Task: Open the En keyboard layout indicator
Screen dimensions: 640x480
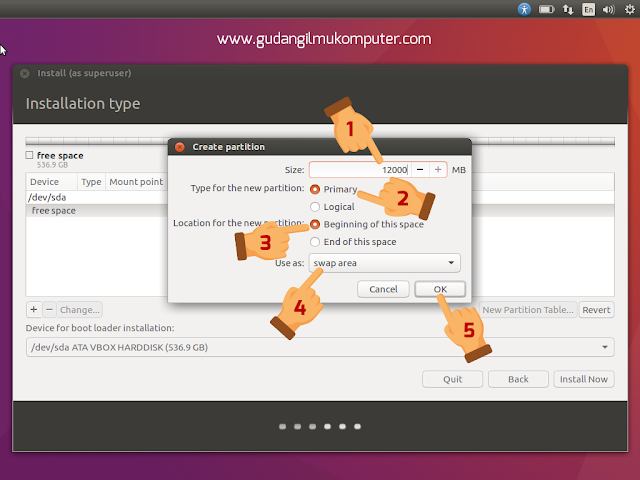Action: pyautogui.click(x=588, y=9)
